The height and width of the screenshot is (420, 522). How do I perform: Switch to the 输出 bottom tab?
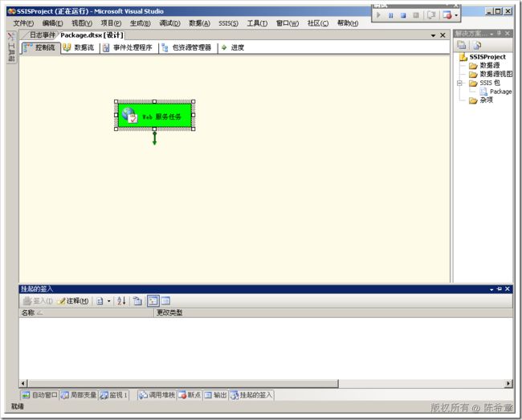pos(215,395)
